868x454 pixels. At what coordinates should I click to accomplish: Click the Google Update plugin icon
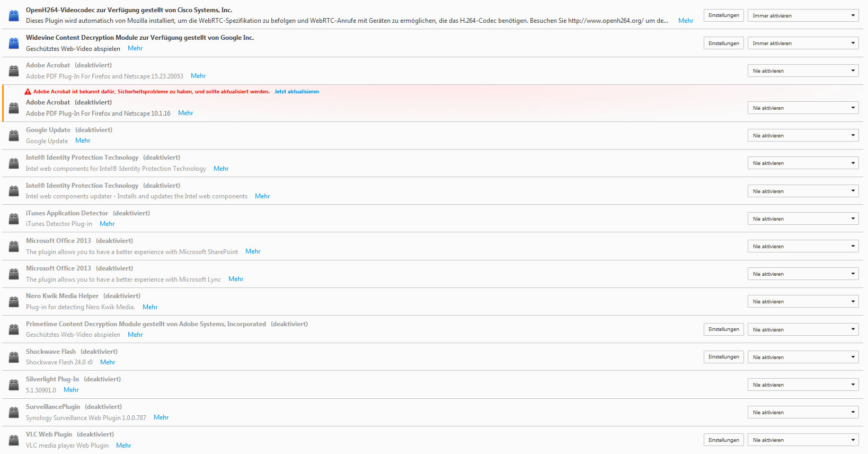click(x=14, y=135)
